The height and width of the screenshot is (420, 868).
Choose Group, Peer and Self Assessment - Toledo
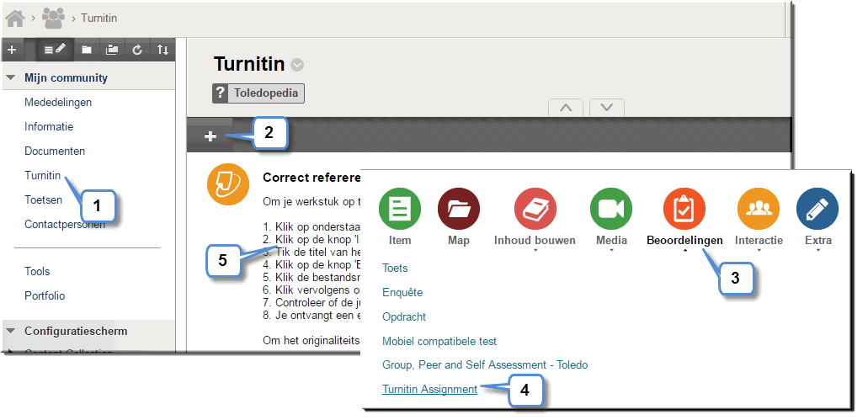[x=485, y=365]
